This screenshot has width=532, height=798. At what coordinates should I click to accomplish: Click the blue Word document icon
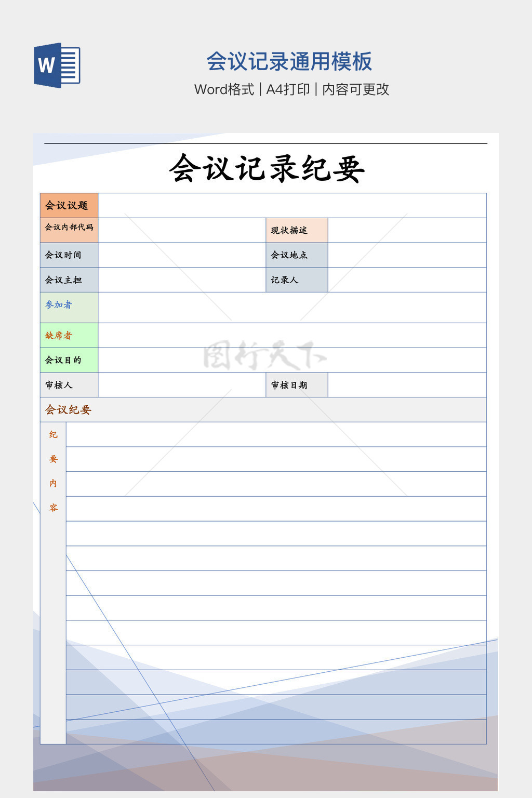(x=57, y=65)
